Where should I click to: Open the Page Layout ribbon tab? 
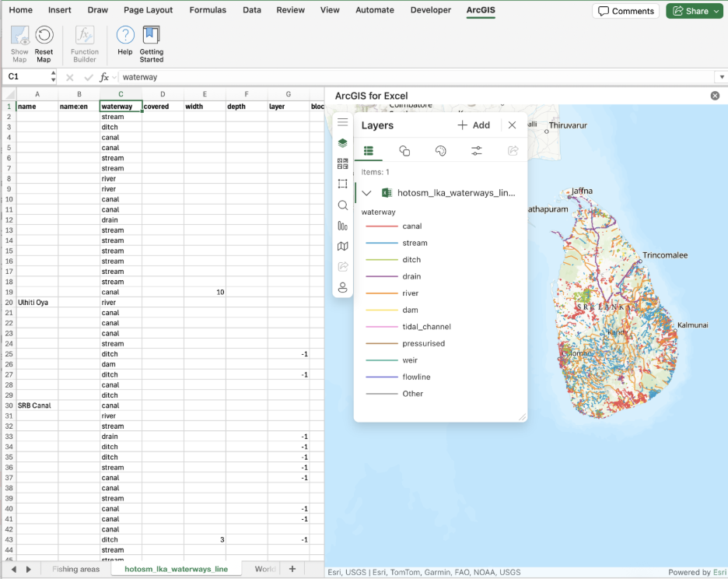(148, 10)
